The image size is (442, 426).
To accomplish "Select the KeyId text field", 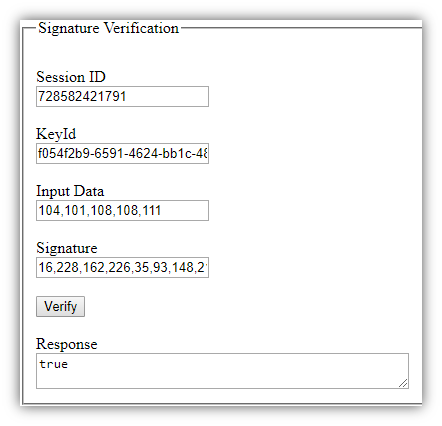I will pos(122,154).
